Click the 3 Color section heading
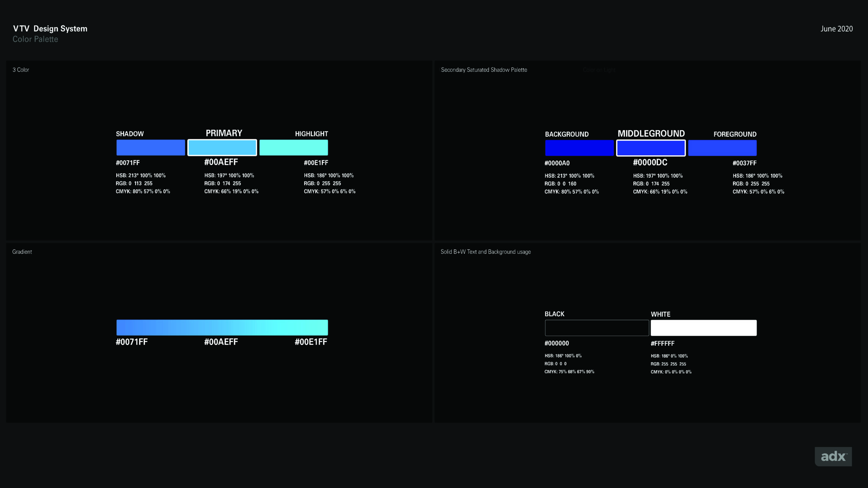This screenshot has width=868, height=488. (21, 70)
